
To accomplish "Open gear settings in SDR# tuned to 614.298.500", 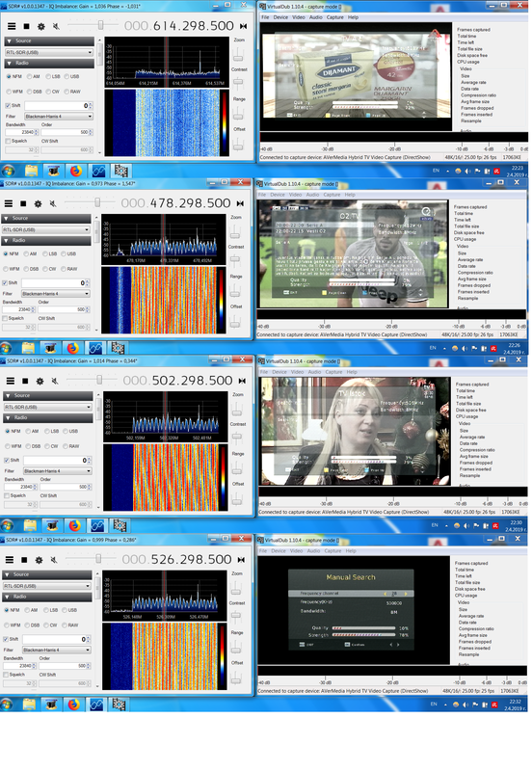I will [x=41, y=26].
